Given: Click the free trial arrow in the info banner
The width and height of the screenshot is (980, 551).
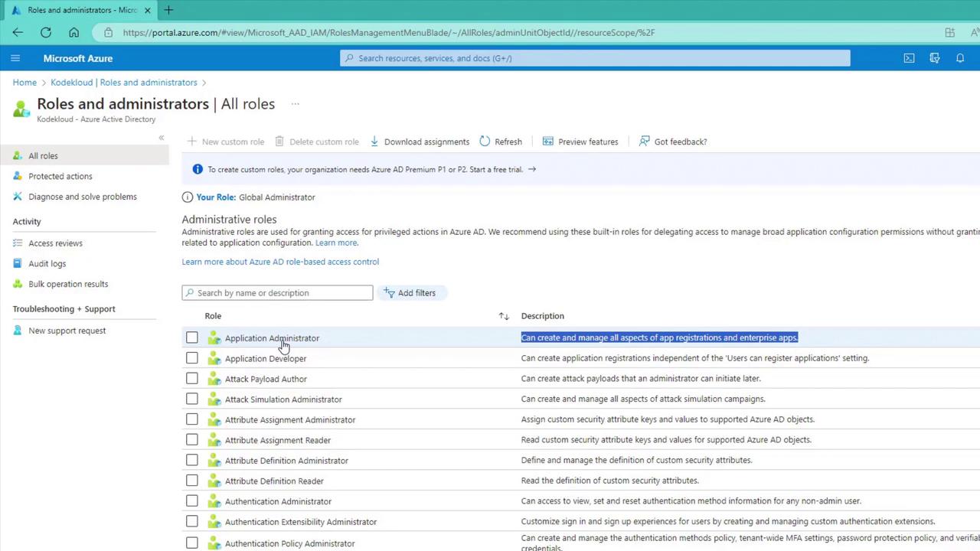Looking at the screenshot, I should 532,169.
